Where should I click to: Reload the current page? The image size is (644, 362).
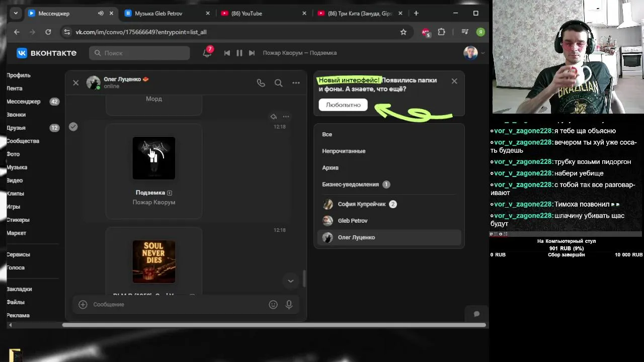pyautogui.click(x=48, y=32)
